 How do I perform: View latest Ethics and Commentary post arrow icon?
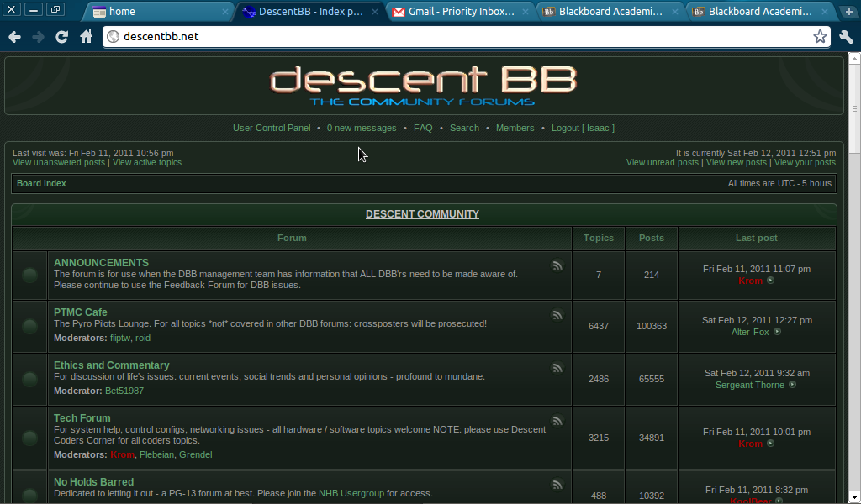(x=792, y=385)
